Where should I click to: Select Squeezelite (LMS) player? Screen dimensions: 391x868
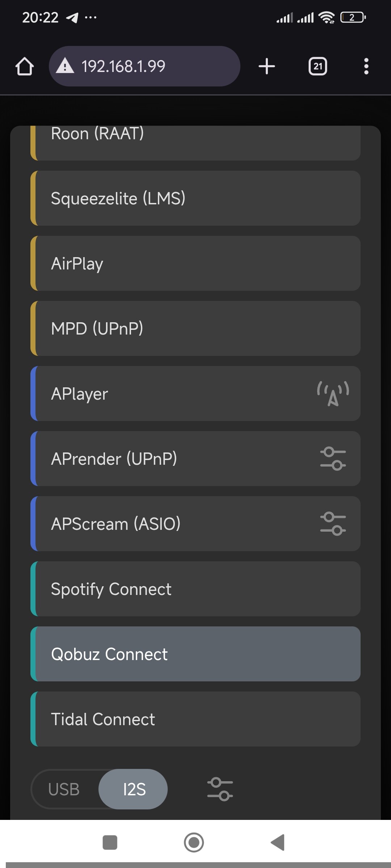195,198
